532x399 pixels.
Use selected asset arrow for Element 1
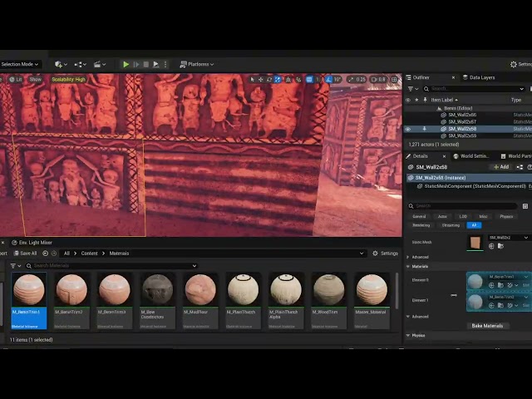tap(491, 306)
